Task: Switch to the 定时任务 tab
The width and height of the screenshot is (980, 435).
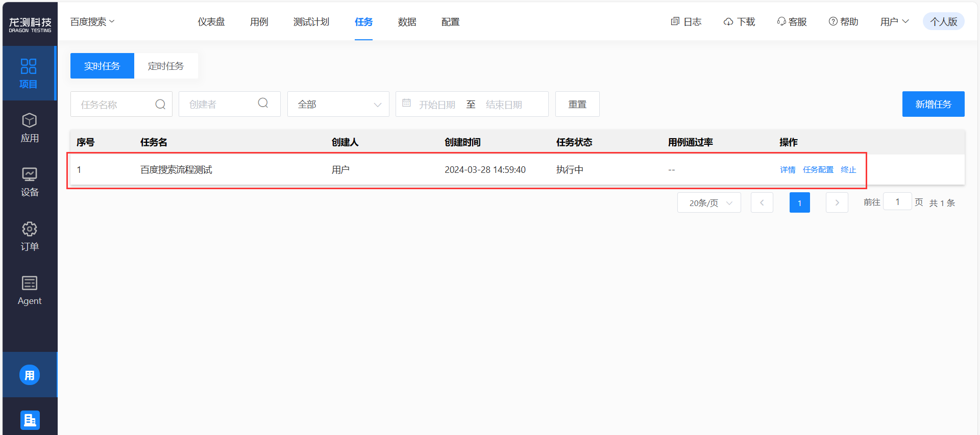Action: (x=166, y=66)
